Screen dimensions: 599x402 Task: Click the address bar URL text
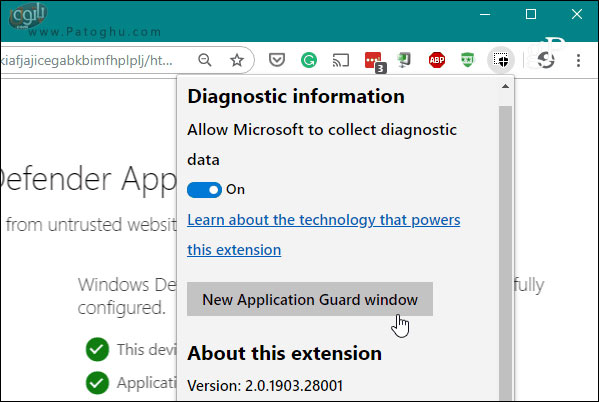pyautogui.click(x=86, y=60)
